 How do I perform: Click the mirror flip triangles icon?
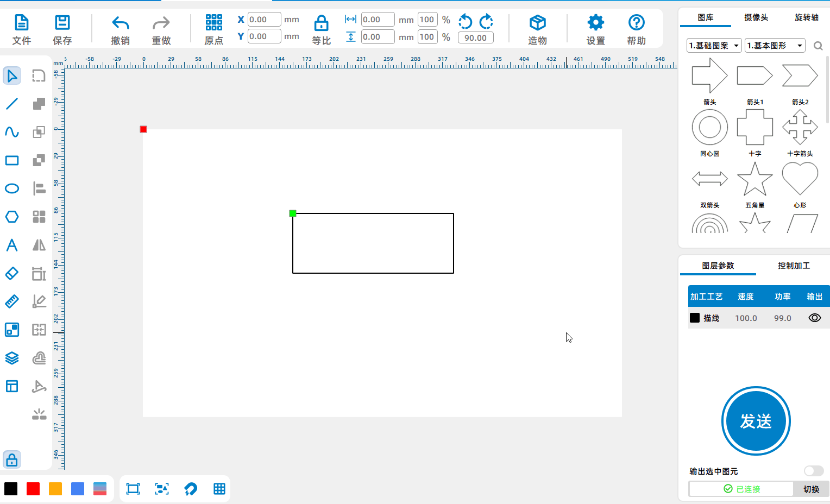(39, 245)
